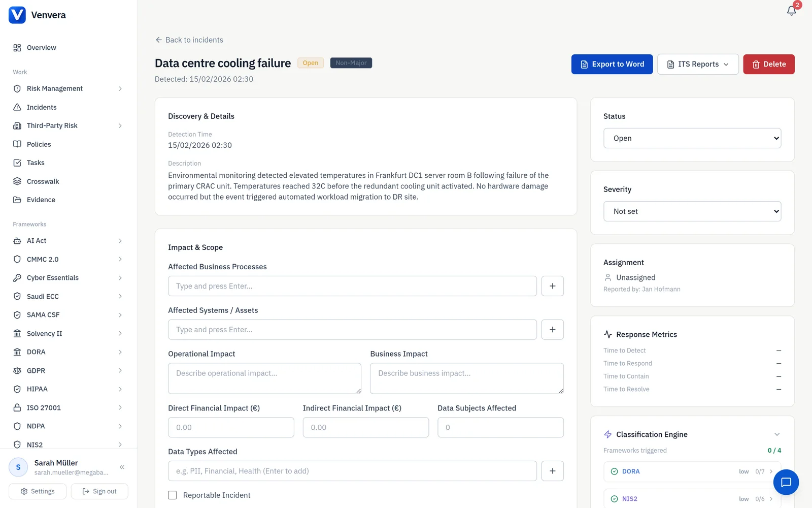Click the Data Subjects Affected field
The image size is (812, 508).
pos(500,427)
